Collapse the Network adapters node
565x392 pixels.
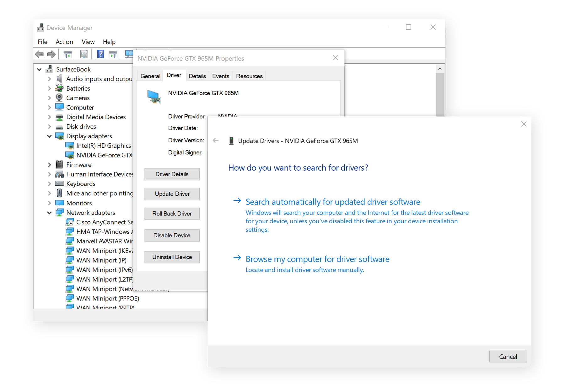[49, 213]
